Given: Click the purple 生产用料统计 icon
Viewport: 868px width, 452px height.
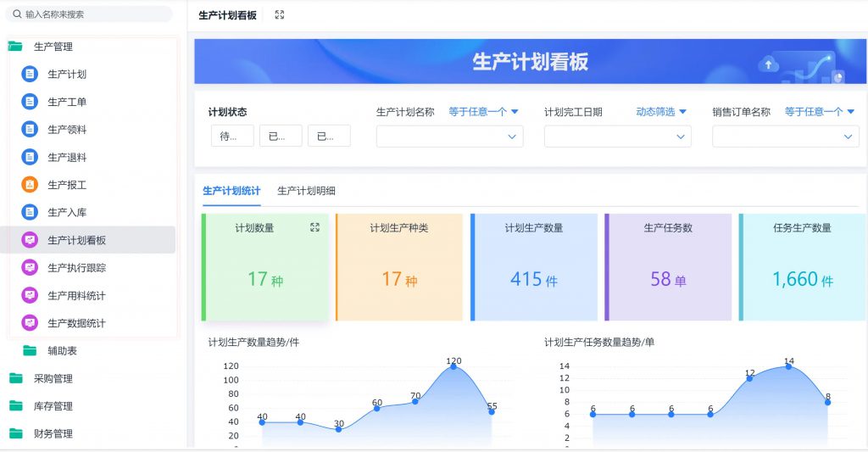Looking at the screenshot, I should pos(30,295).
